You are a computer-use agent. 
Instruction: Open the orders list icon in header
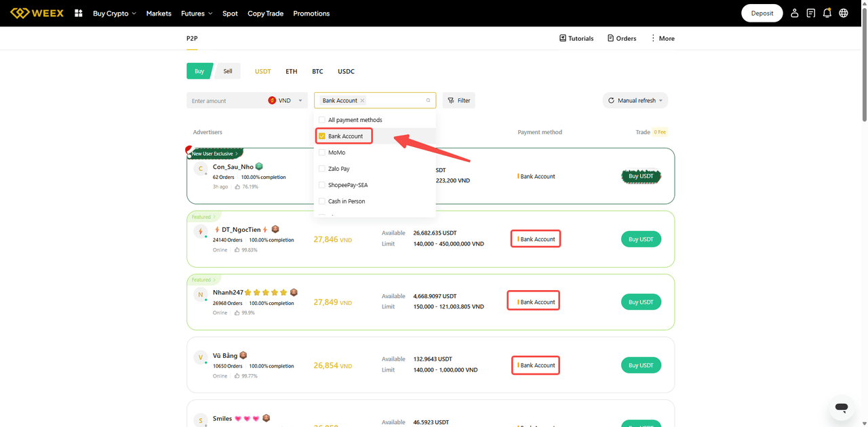810,13
